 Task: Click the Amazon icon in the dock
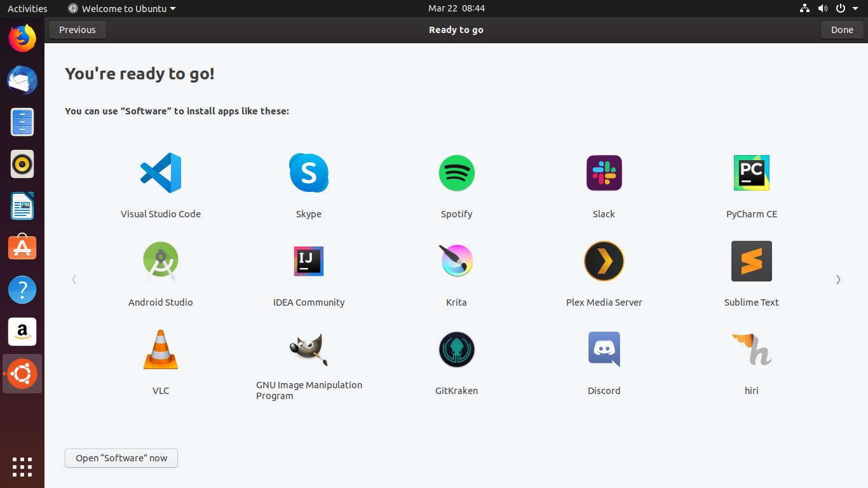(22, 332)
